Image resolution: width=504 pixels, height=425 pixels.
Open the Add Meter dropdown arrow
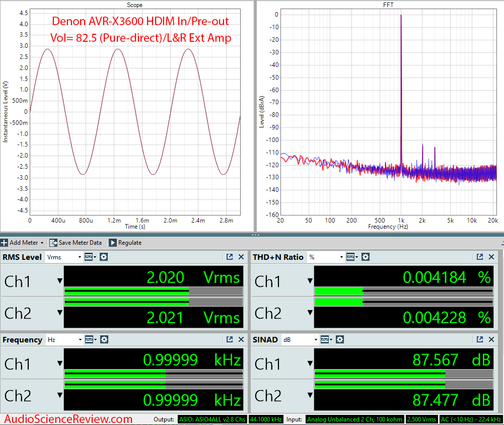pyautogui.click(x=42, y=243)
